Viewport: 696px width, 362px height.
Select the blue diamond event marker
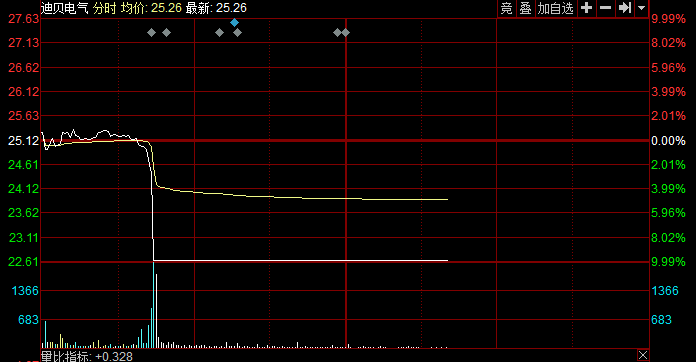point(234,23)
